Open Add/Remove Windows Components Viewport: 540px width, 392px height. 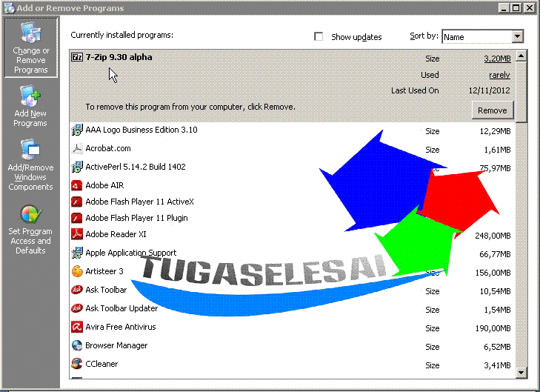[30, 165]
